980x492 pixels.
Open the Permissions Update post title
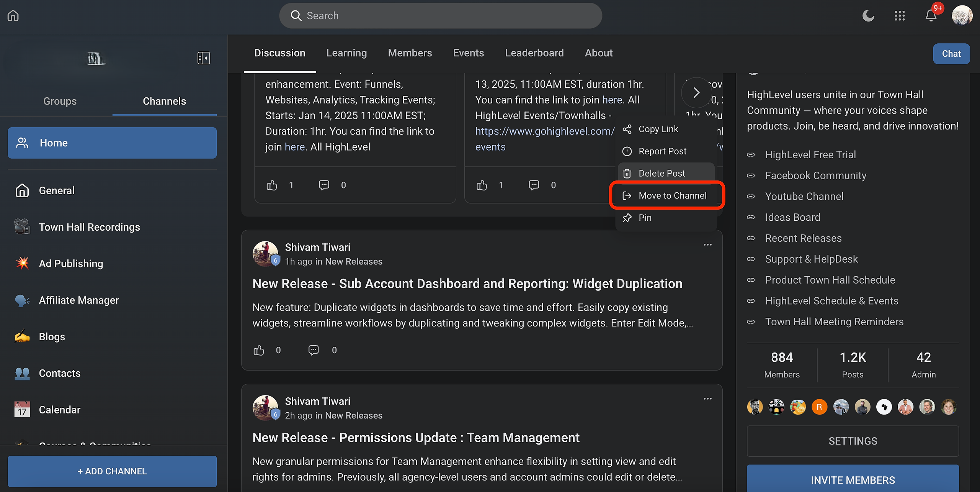[x=416, y=438]
